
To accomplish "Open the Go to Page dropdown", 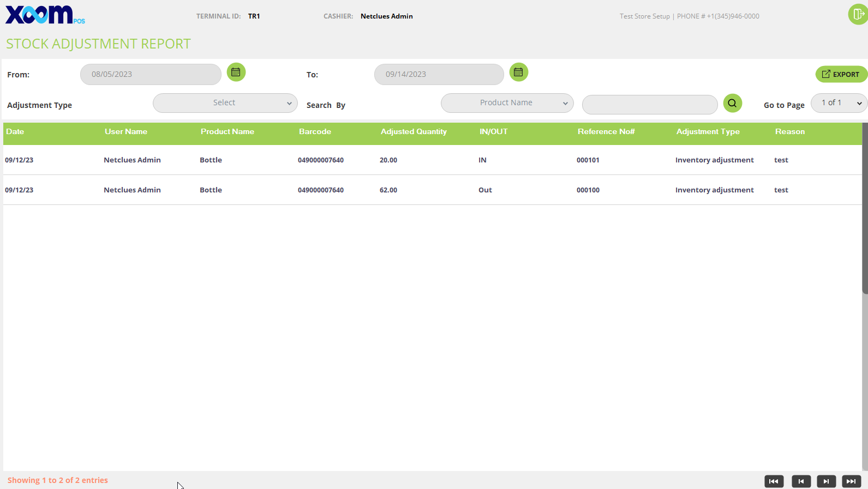I will pos(839,103).
